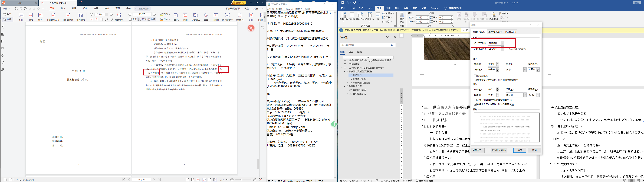Open the Full Text Translate tool

[196, 17]
